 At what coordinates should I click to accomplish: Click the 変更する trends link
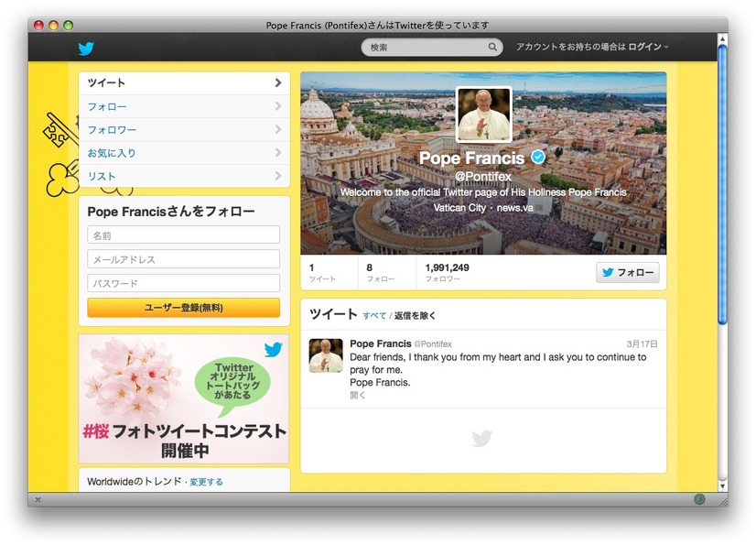coord(206,482)
